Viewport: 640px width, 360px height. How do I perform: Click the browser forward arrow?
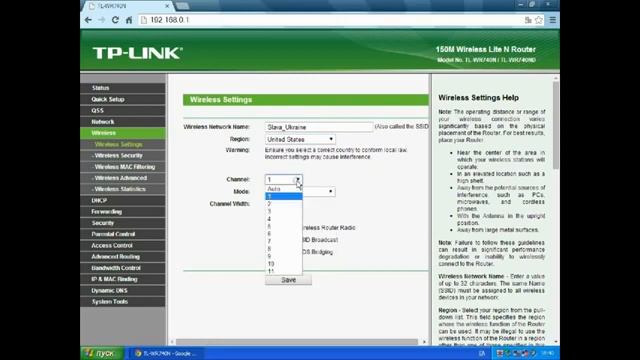pos(102,20)
